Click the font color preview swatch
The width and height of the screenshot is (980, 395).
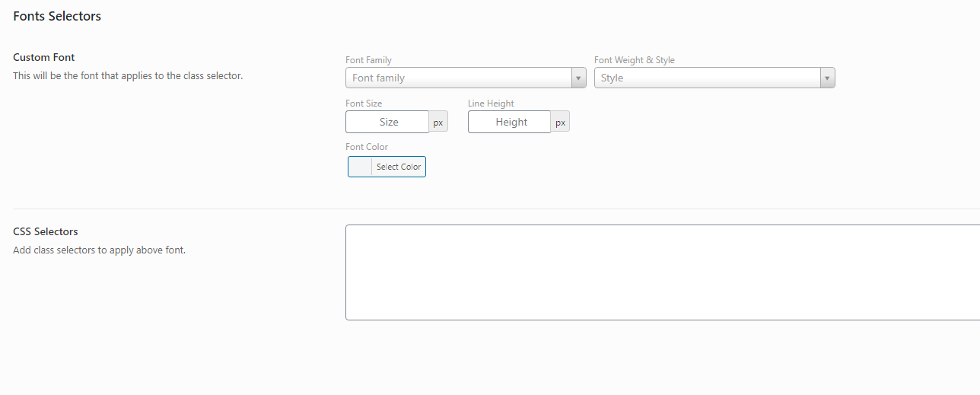pyautogui.click(x=360, y=167)
